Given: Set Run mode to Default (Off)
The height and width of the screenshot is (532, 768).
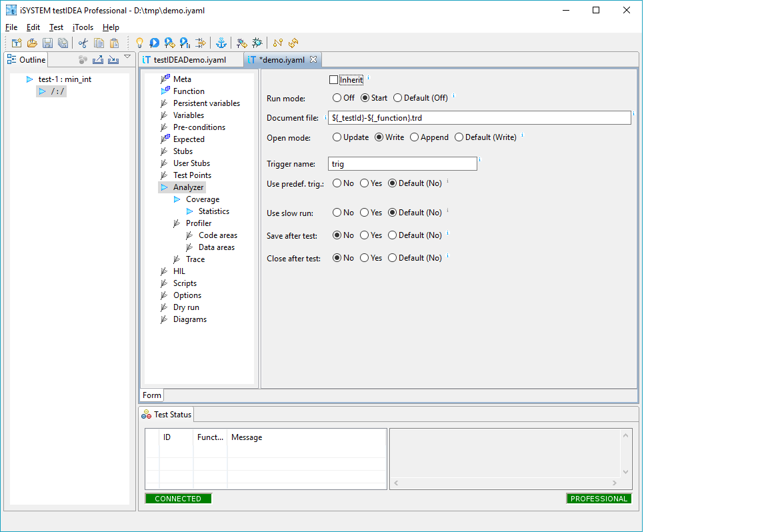Looking at the screenshot, I should [x=398, y=98].
